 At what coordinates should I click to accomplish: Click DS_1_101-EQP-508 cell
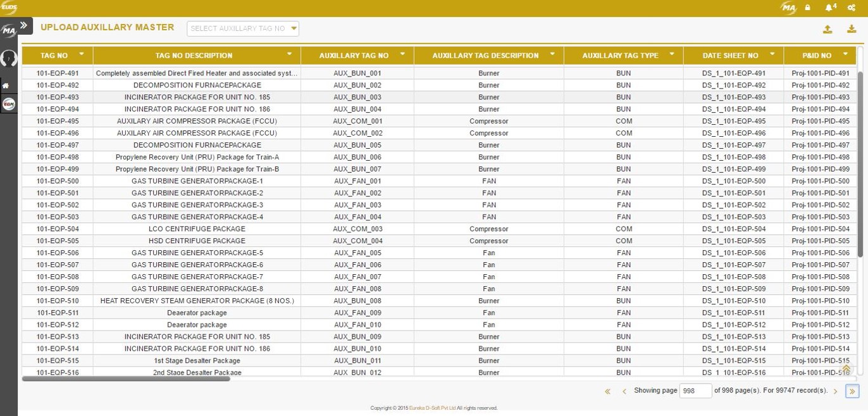click(733, 277)
